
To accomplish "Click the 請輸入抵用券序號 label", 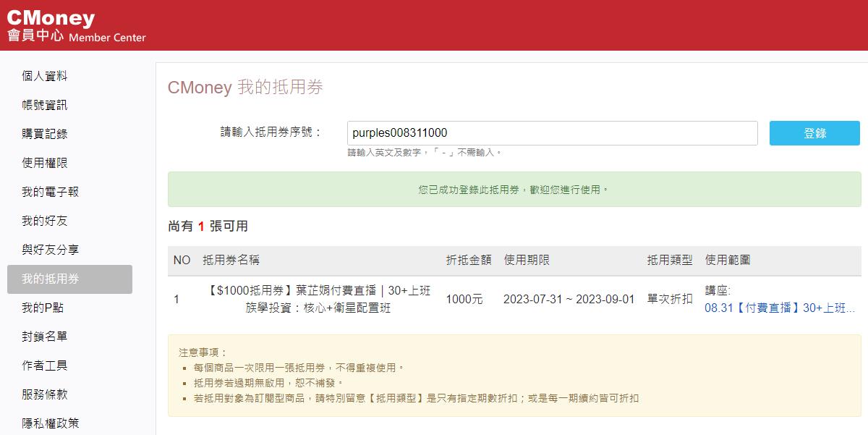I will click(x=271, y=132).
